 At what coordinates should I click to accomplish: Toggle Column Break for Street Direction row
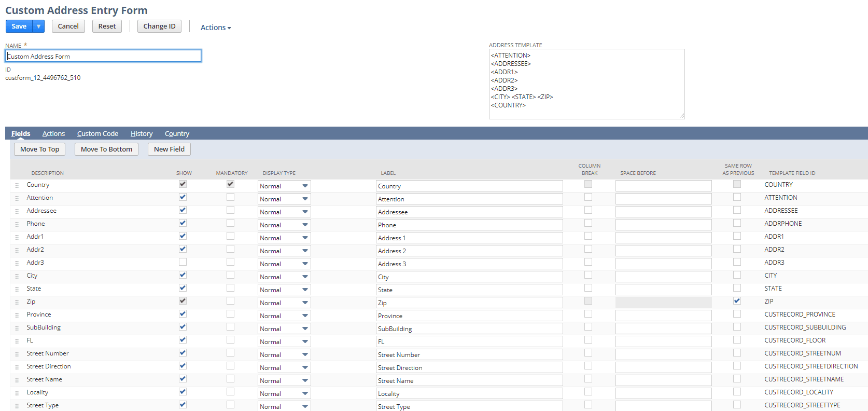(588, 366)
